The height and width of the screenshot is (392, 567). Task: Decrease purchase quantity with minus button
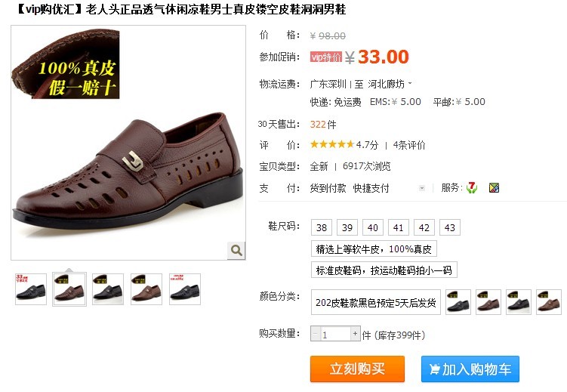pos(316,333)
